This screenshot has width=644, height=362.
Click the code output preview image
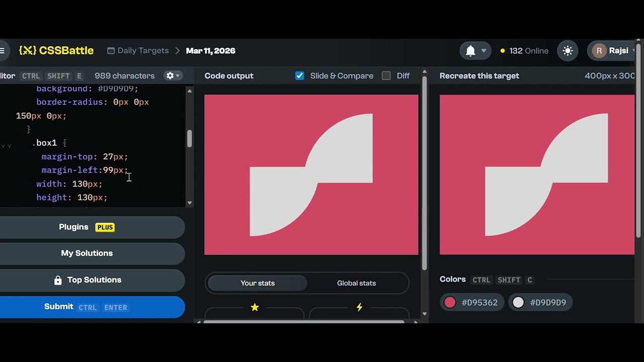tap(311, 174)
